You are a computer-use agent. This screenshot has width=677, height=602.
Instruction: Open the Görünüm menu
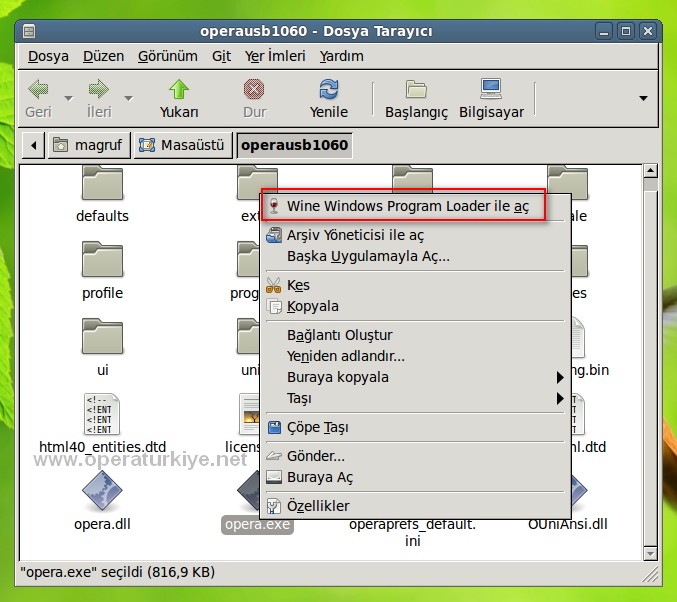pyautogui.click(x=168, y=56)
